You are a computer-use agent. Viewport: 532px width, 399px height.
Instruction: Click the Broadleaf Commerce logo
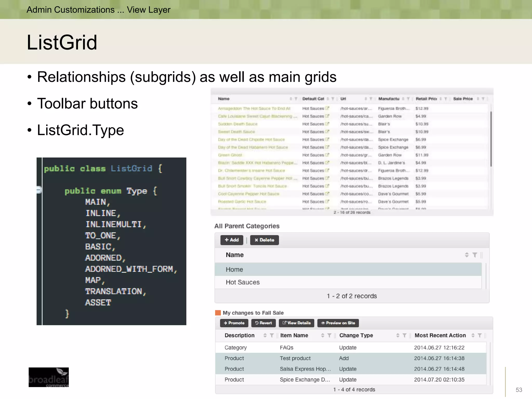(x=49, y=377)
